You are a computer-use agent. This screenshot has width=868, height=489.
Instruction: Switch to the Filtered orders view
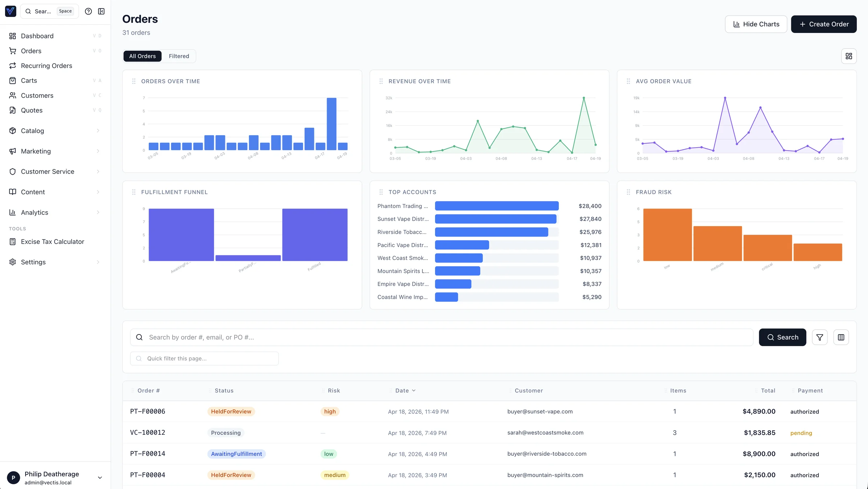[x=179, y=56]
